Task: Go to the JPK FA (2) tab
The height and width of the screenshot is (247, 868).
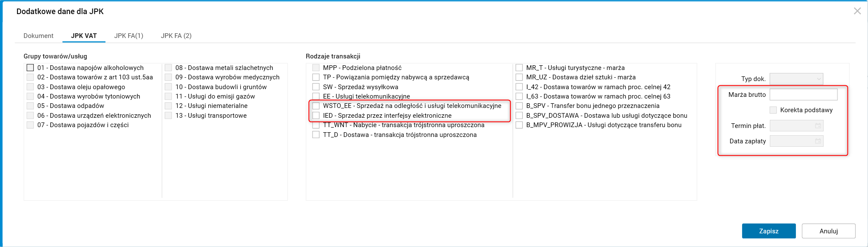Action: [176, 36]
